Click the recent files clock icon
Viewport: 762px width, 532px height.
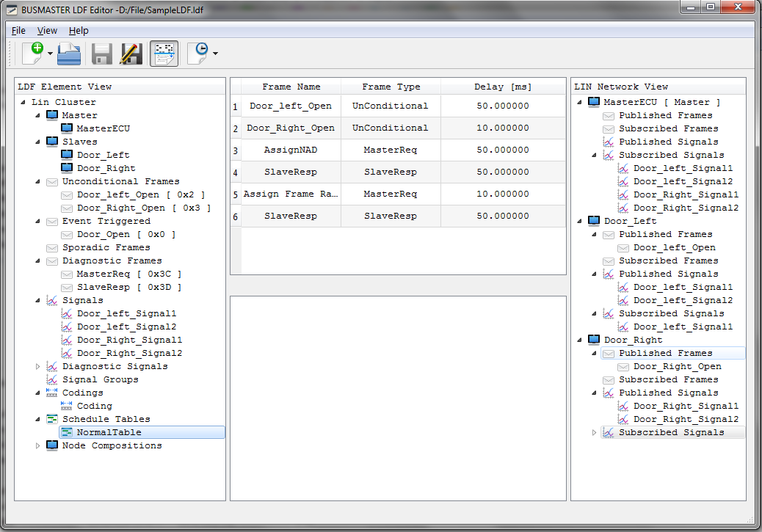pos(198,53)
